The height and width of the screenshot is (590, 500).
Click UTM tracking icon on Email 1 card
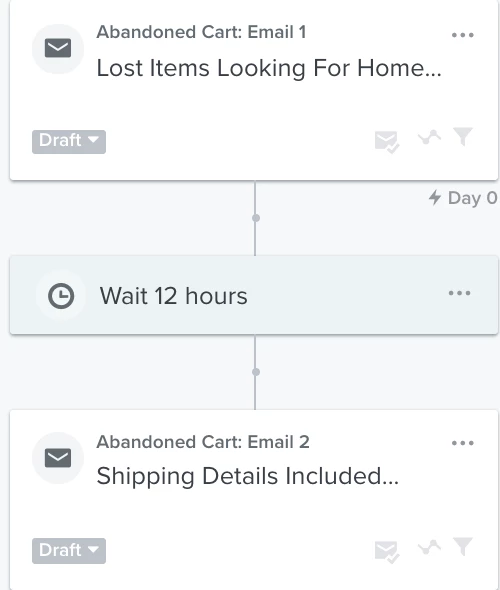point(429,137)
